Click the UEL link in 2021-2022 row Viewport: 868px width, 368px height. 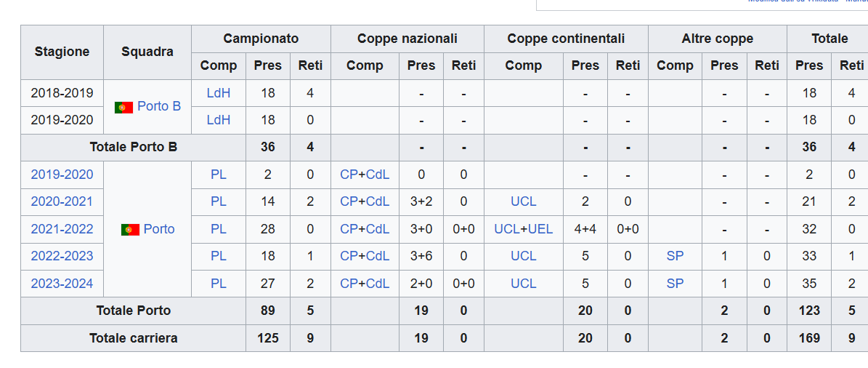[541, 229]
